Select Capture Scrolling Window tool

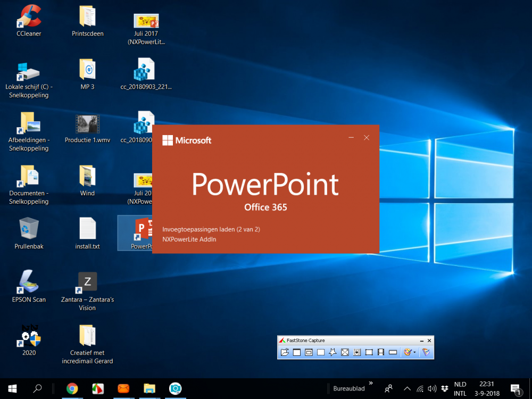pos(356,352)
